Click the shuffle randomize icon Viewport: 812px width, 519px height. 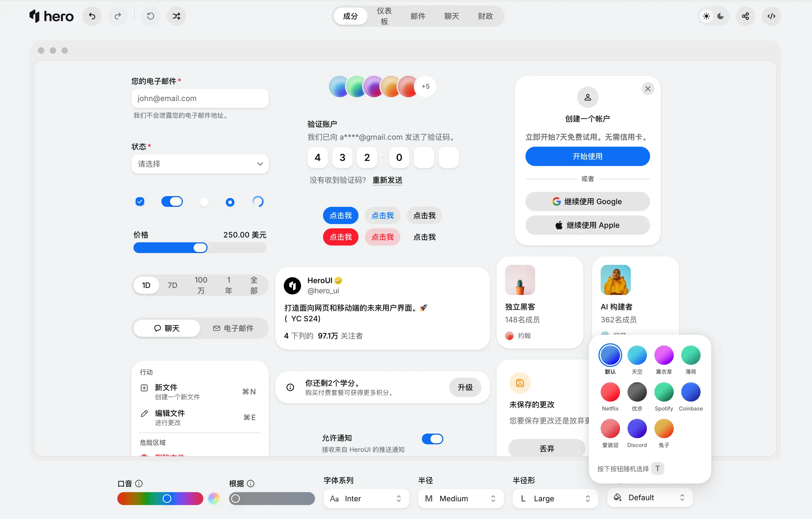click(176, 16)
